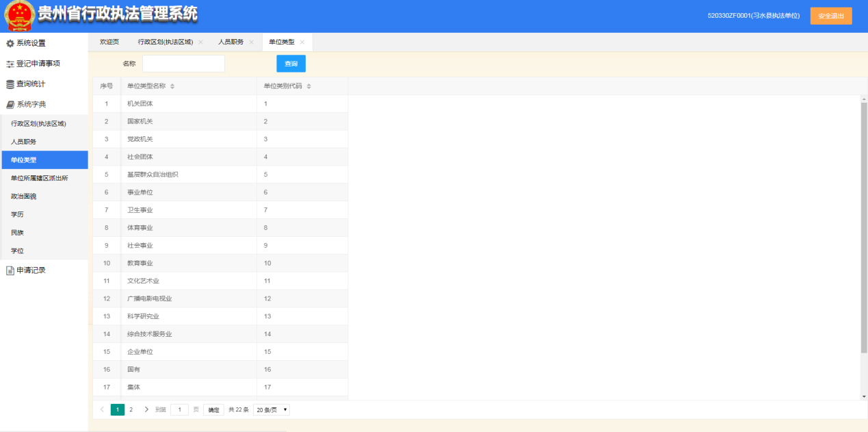Close the 人员职务 tab

click(251, 42)
